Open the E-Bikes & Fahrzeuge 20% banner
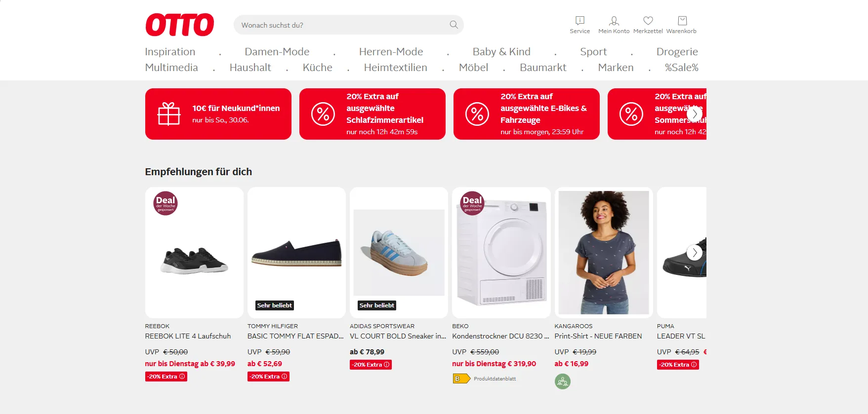868x414 pixels. coord(527,114)
